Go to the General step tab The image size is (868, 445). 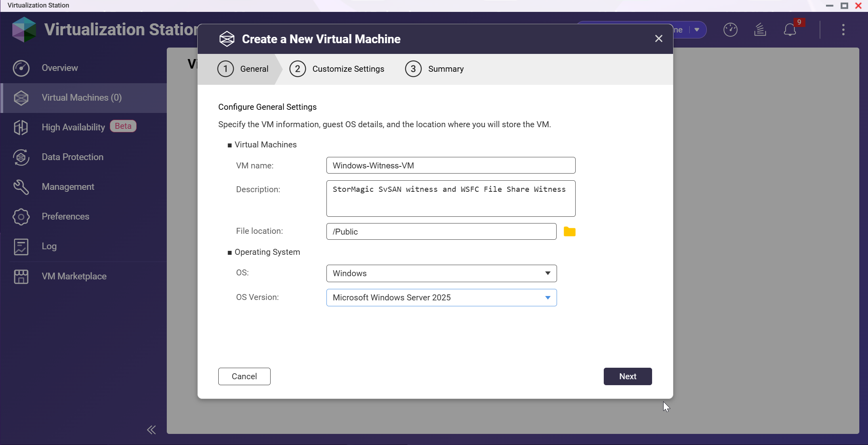pyautogui.click(x=243, y=69)
